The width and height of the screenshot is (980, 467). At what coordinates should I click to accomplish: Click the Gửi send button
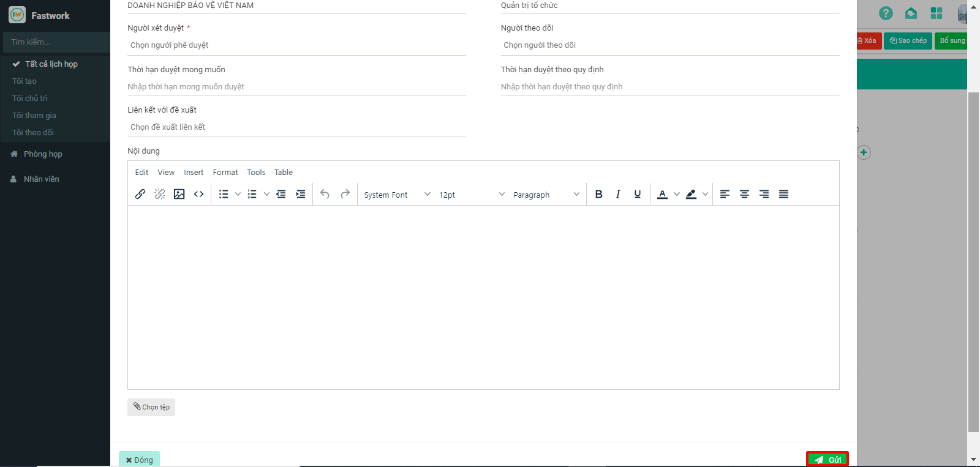[x=827, y=460]
